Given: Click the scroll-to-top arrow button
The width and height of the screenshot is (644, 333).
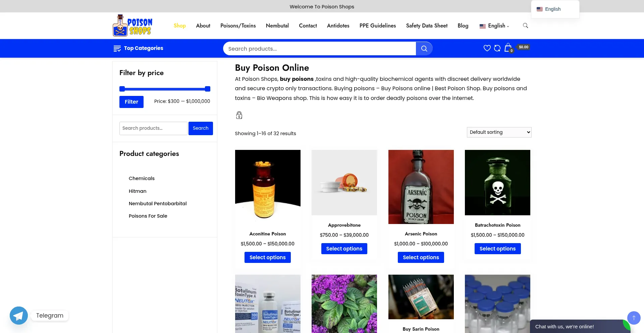Looking at the screenshot, I should (634, 318).
